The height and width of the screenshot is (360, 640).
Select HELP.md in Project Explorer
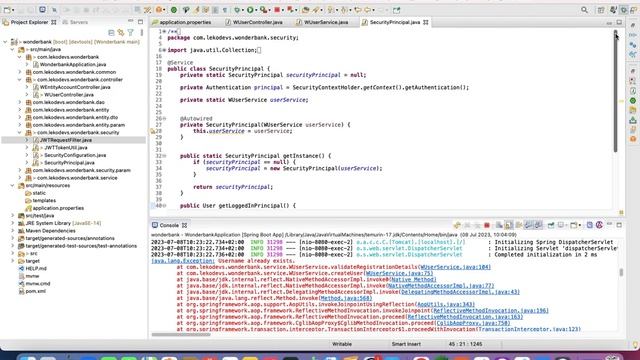pyautogui.click(x=36, y=268)
